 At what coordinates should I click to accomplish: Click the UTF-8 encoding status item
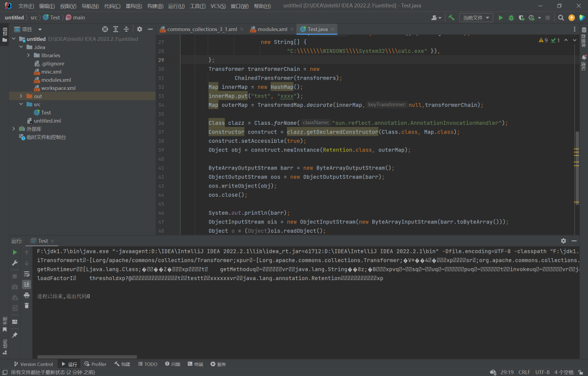(x=542, y=372)
